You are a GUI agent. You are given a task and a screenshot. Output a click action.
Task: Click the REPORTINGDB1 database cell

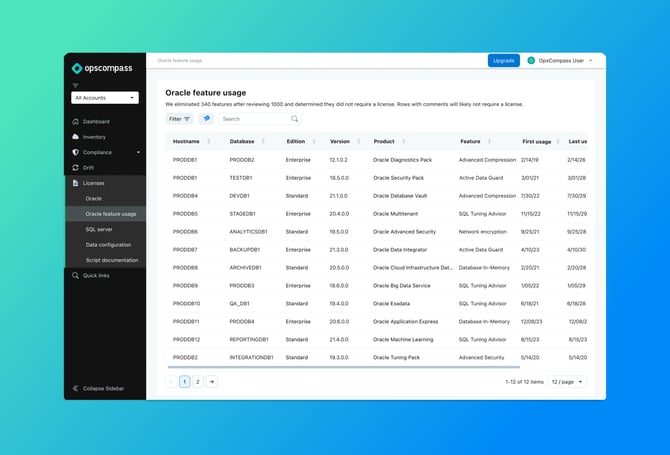coord(249,339)
